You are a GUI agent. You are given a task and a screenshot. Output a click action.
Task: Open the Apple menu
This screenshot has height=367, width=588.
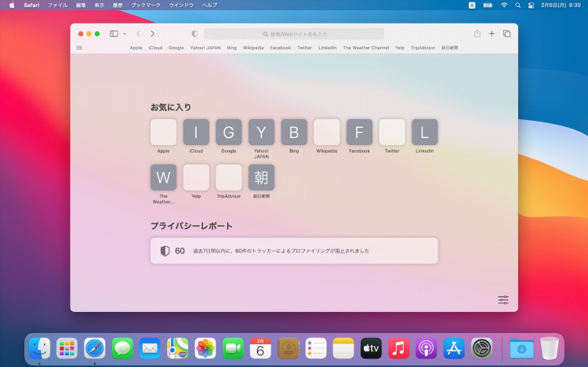pyautogui.click(x=12, y=5)
